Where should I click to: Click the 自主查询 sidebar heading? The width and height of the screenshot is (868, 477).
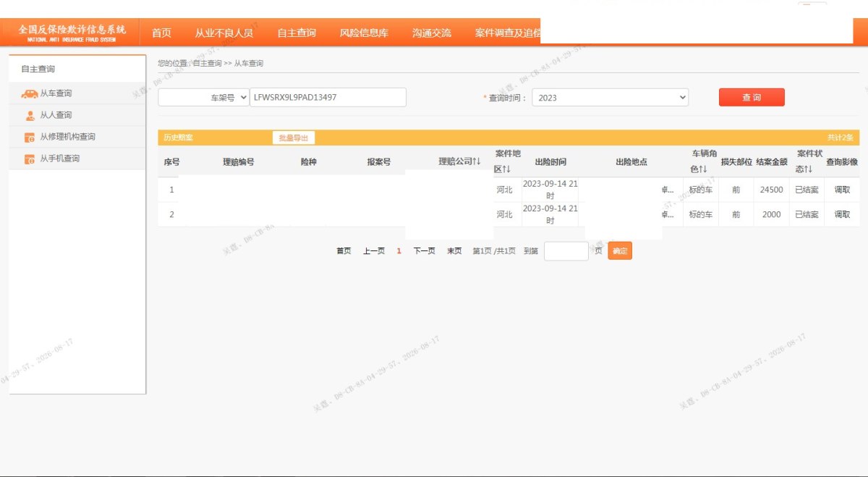tap(38, 69)
